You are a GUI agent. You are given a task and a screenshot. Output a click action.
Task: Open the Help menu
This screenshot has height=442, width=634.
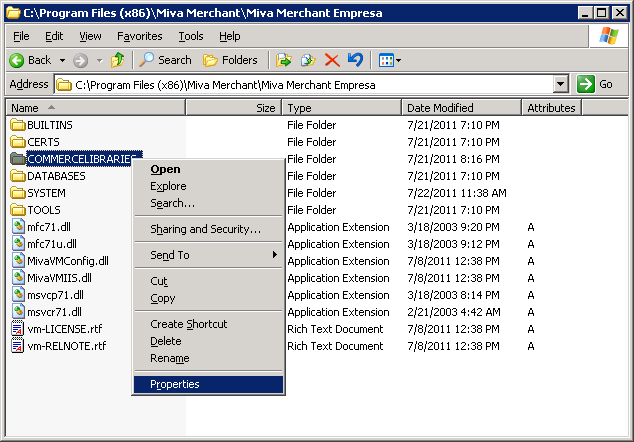tap(230, 36)
